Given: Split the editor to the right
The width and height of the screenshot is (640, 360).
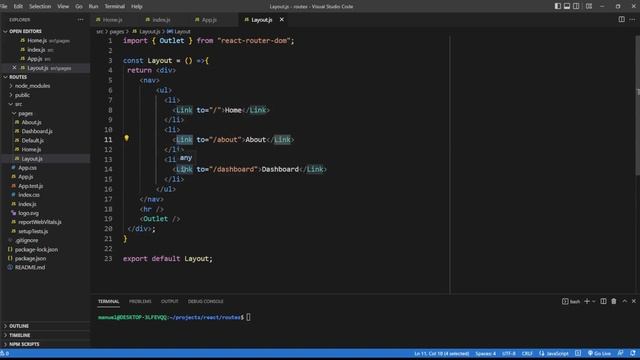Looking at the screenshot, I should (621, 19).
